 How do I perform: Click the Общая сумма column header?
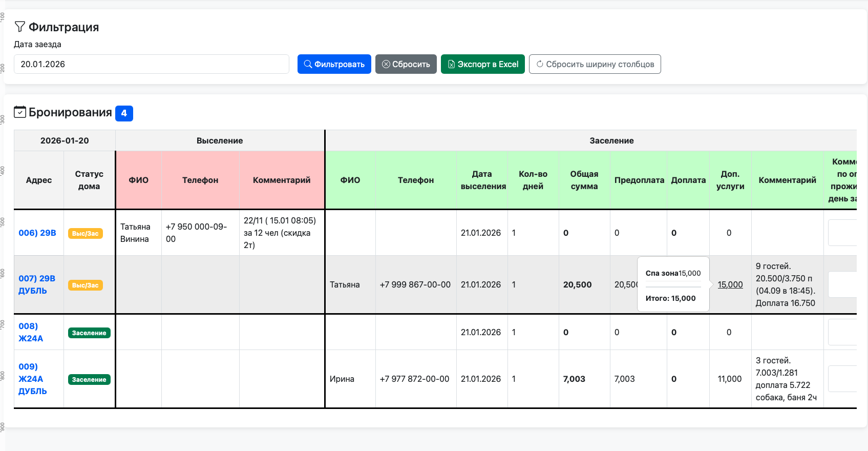pyautogui.click(x=584, y=180)
